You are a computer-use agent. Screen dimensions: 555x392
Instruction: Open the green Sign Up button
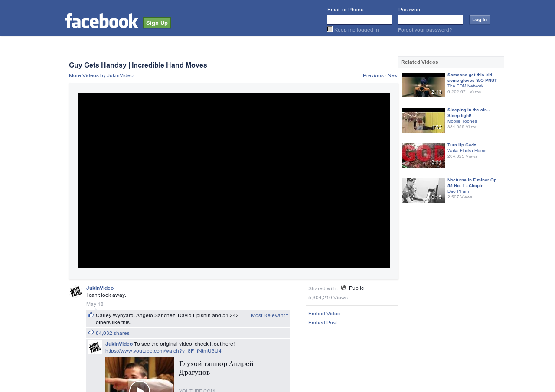tap(157, 23)
